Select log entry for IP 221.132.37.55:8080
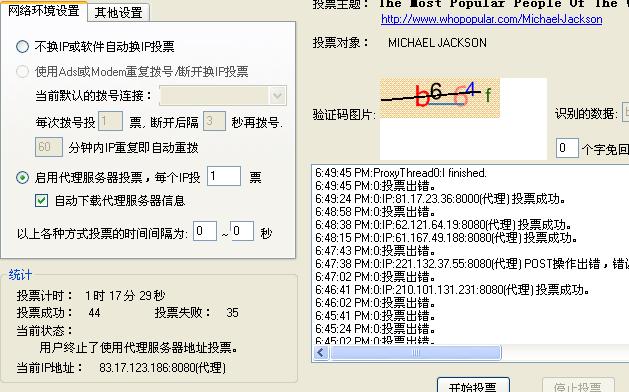This screenshot has height=392, width=629. (472, 264)
